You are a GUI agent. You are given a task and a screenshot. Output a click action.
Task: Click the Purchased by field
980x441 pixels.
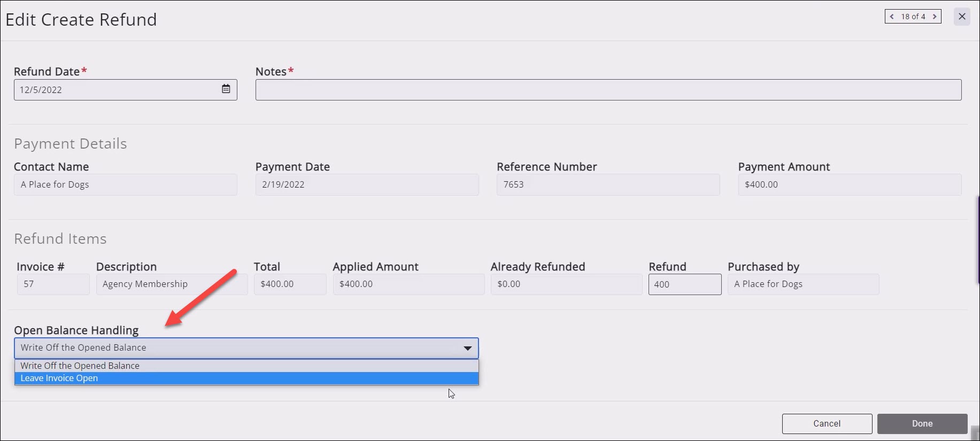pos(803,284)
